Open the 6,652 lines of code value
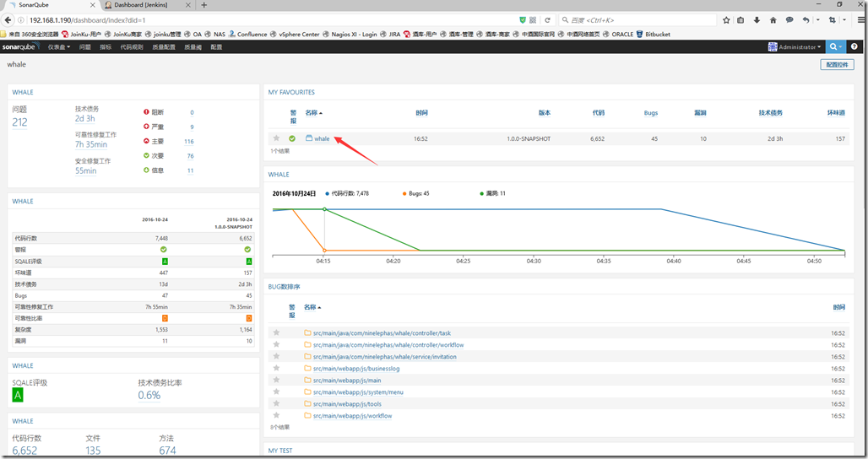This screenshot has height=459, width=868. point(25,451)
